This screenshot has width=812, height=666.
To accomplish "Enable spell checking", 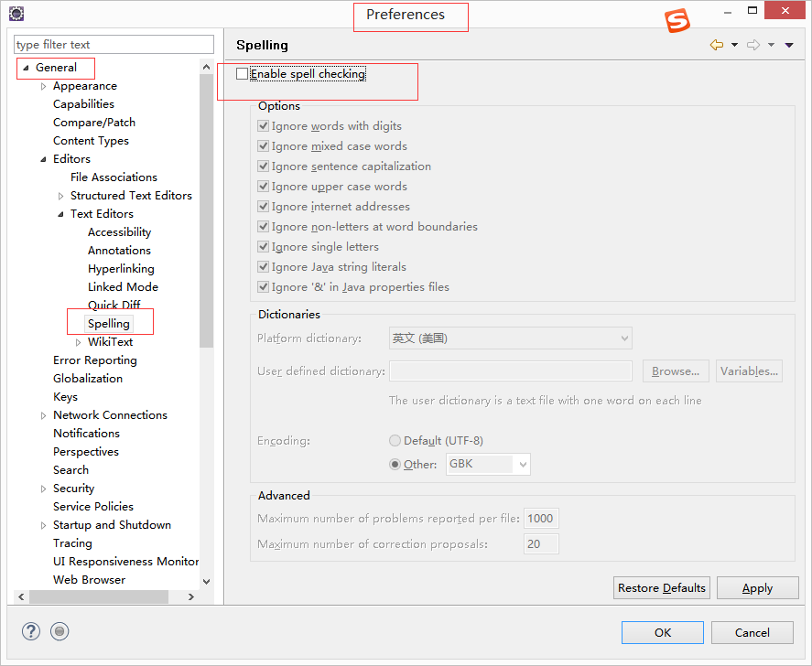I will point(242,74).
